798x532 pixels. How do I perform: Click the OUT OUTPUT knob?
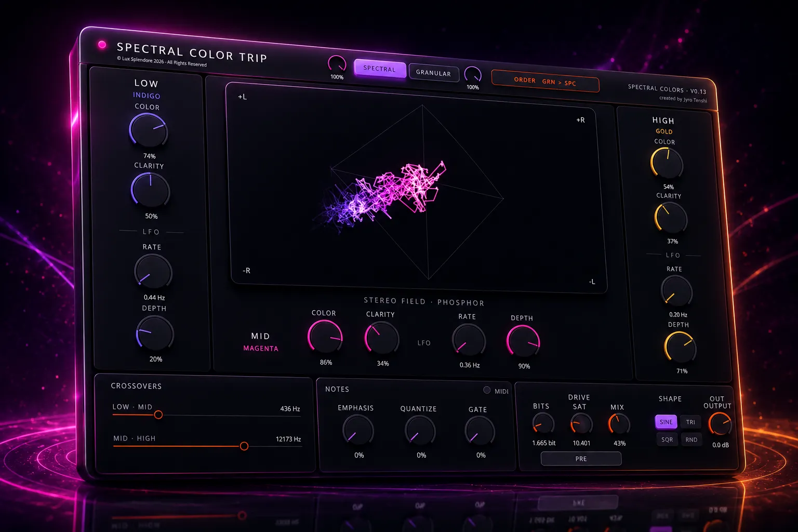pos(720,424)
